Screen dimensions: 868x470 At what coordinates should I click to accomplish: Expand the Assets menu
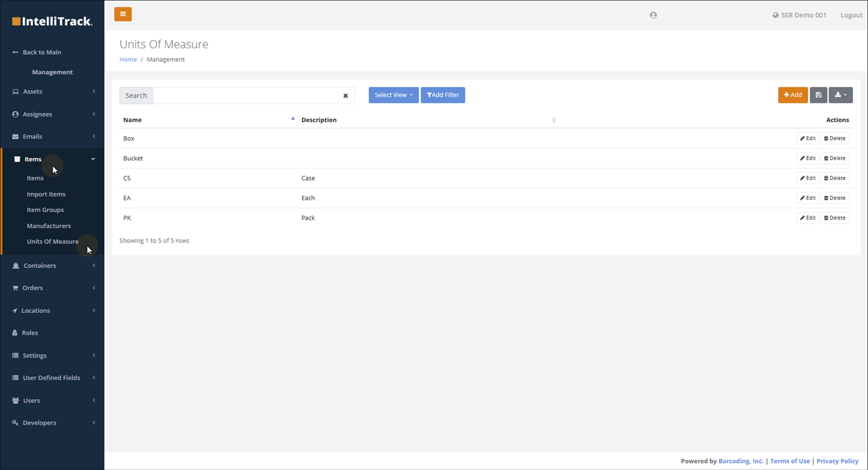point(52,91)
